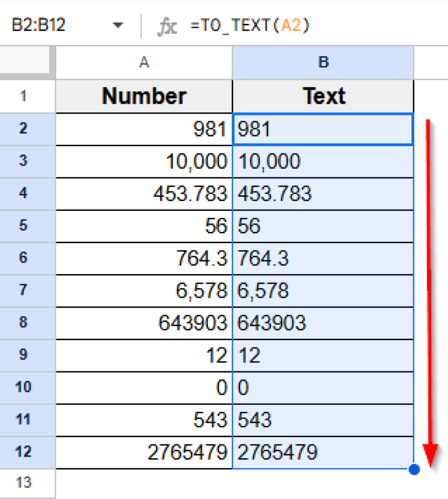
Task: Click cell A2 containing 981
Action: (x=144, y=129)
